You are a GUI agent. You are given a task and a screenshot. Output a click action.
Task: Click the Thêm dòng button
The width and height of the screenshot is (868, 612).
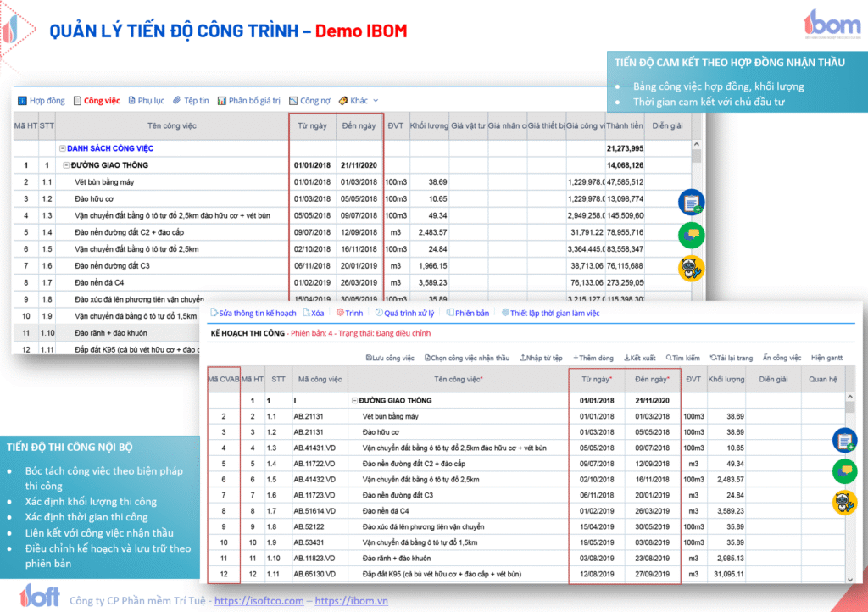[x=593, y=358]
